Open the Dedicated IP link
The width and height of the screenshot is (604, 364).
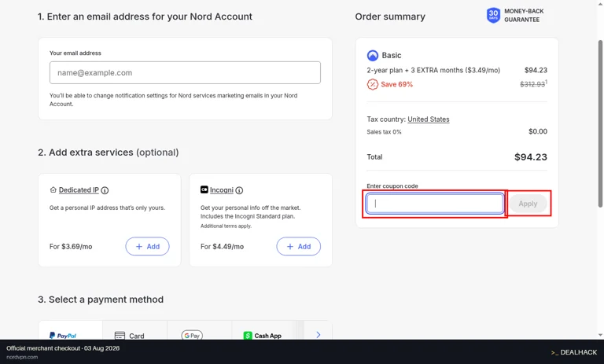[79, 190]
